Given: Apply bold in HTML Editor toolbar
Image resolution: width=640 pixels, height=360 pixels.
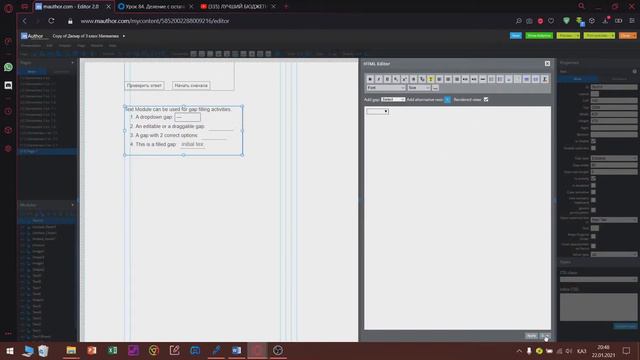Looking at the screenshot, I should [370, 79].
